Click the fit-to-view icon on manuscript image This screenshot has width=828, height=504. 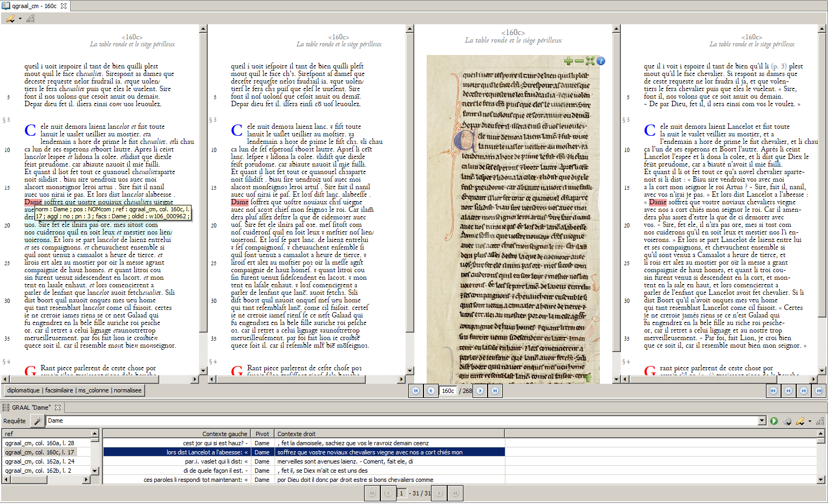[590, 61]
